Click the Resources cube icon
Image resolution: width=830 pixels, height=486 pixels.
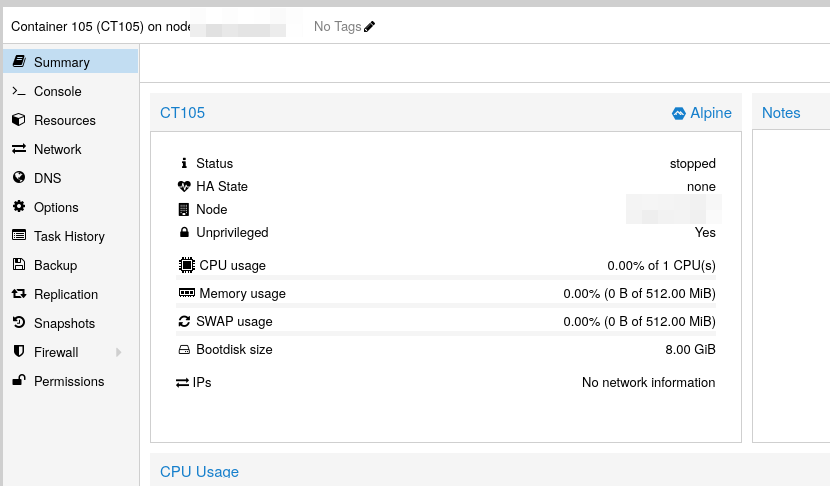click(18, 120)
